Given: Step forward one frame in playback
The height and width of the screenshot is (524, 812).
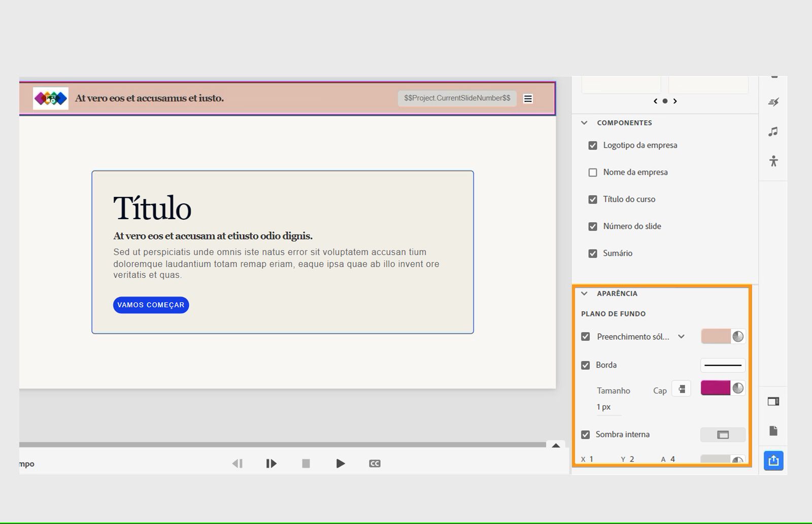Looking at the screenshot, I should click(271, 463).
